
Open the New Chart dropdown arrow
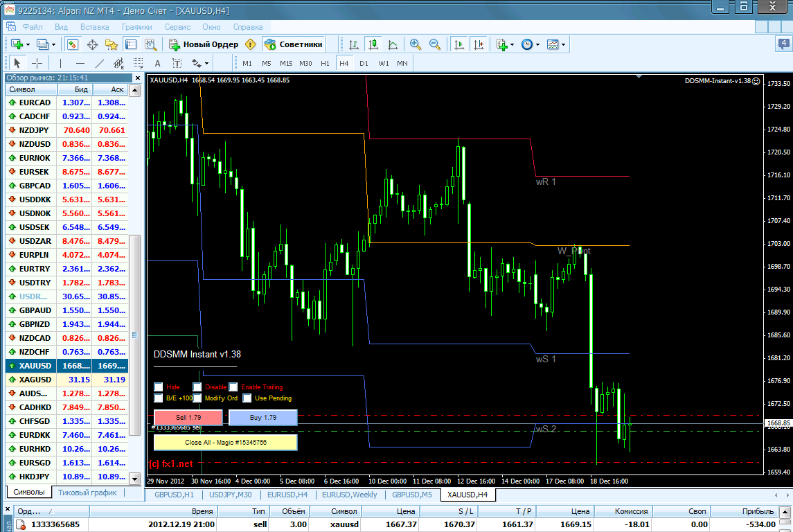click(x=28, y=44)
